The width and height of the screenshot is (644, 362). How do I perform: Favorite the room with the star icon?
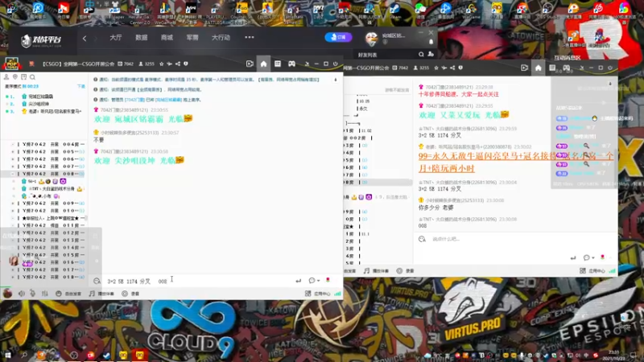[x=162, y=64]
